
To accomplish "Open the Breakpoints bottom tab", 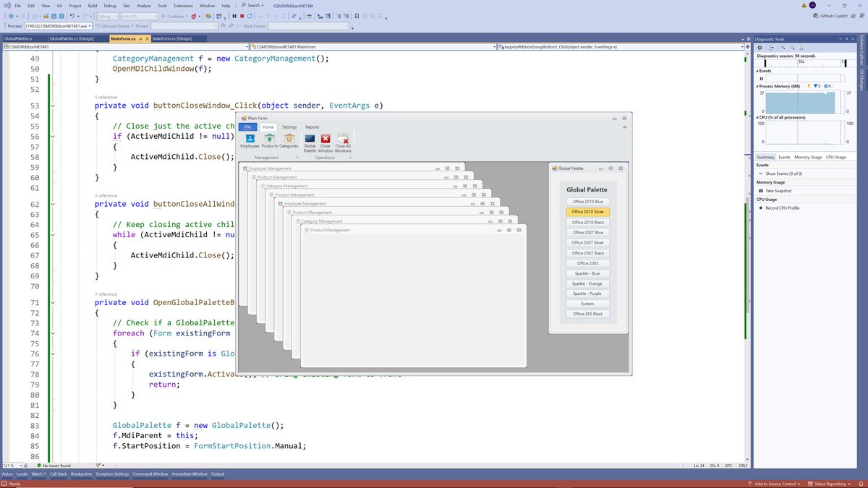I will click(x=82, y=474).
